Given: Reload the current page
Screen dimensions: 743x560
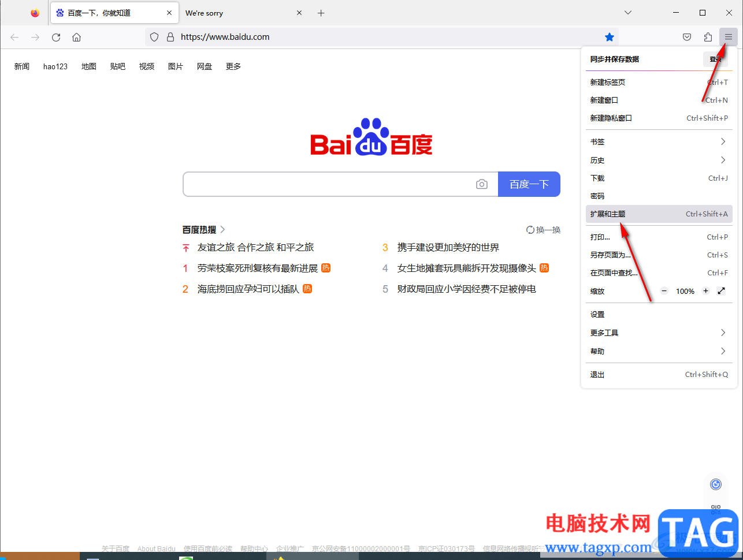Looking at the screenshot, I should [56, 37].
